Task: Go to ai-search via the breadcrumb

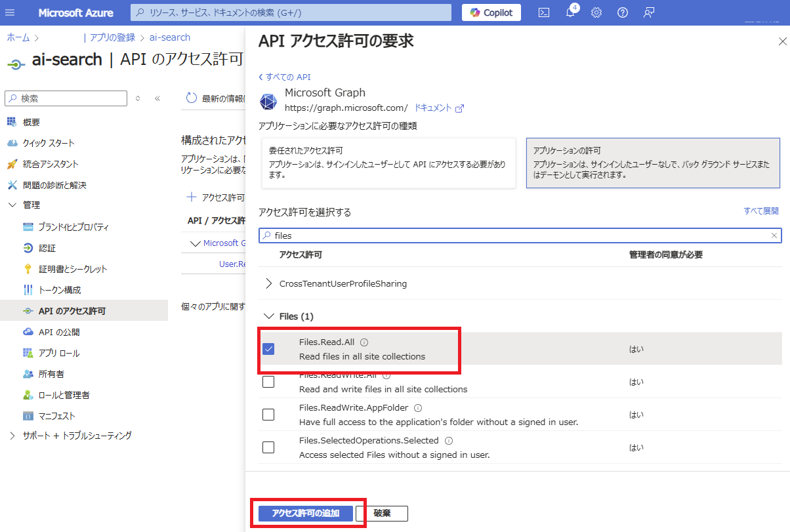Action: click(x=170, y=37)
